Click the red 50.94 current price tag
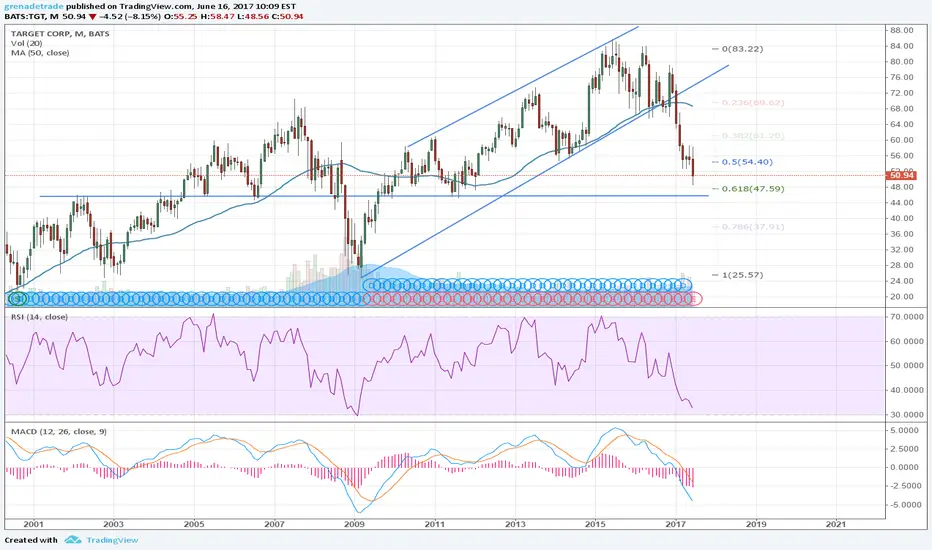 coord(901,175)
